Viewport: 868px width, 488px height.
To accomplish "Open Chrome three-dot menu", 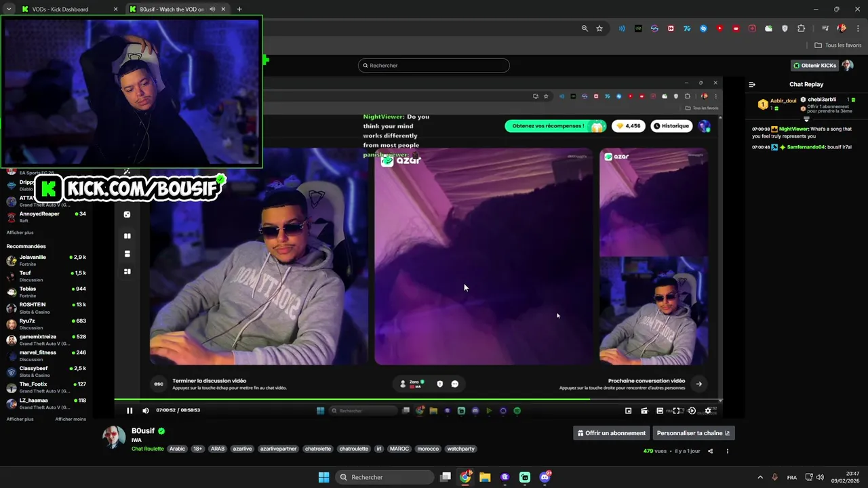I will (x=857, y=28).
